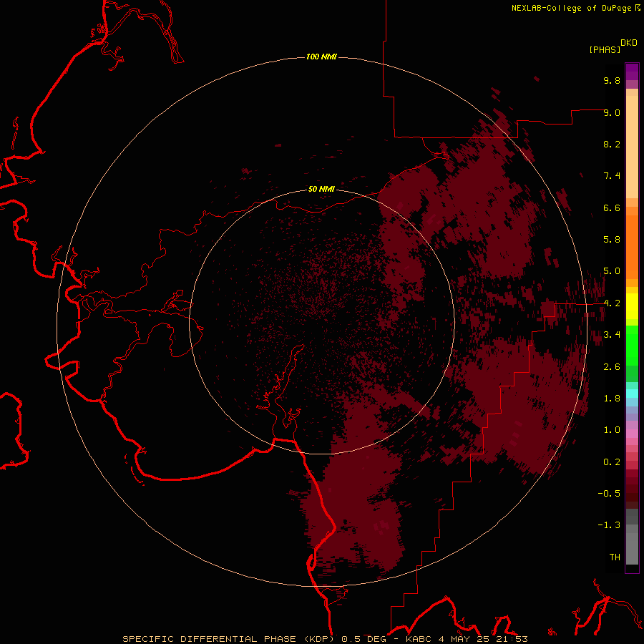
Task: Click the yellow band of the color bar
Action: 632,306
